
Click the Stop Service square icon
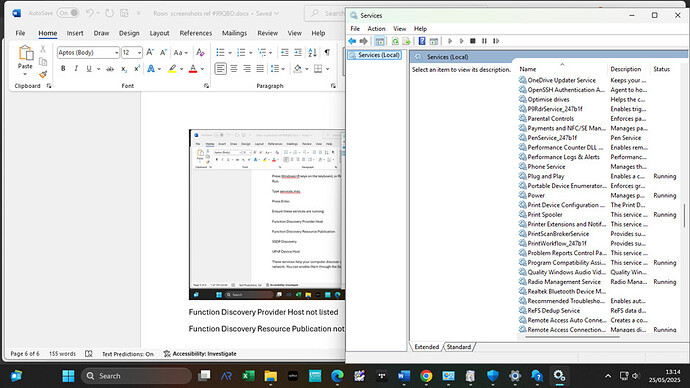pos(473,41)
